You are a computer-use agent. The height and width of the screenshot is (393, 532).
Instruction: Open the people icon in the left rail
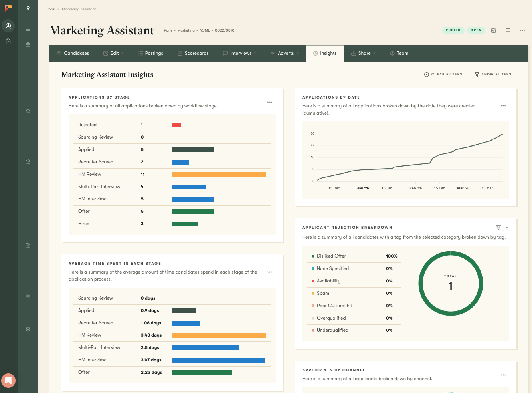28,111
